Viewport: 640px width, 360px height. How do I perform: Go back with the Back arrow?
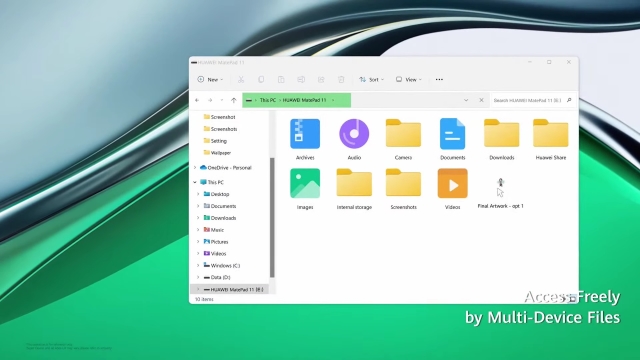coord(197,100)
